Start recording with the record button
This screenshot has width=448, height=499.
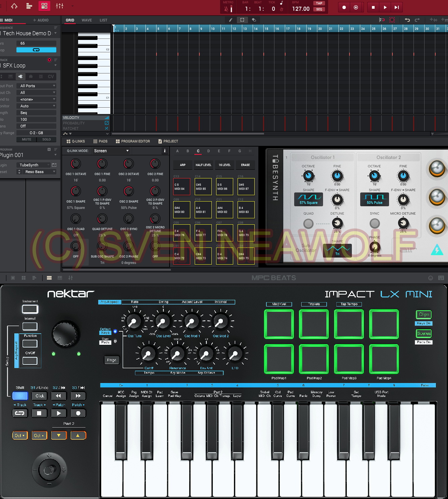344,7
